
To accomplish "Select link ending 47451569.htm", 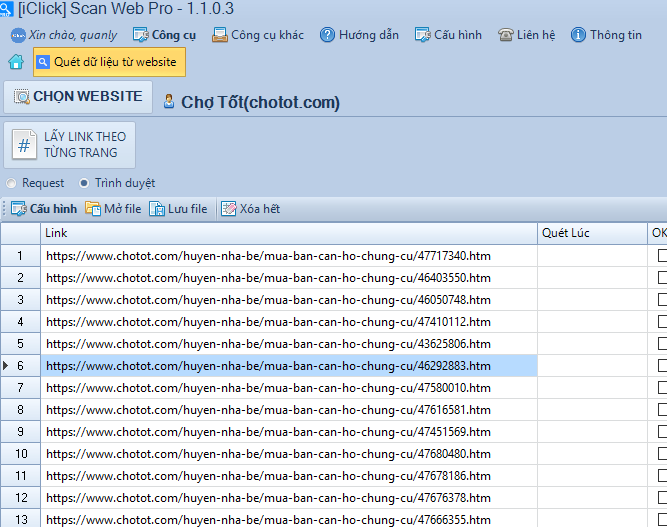I will pos(289,432).
